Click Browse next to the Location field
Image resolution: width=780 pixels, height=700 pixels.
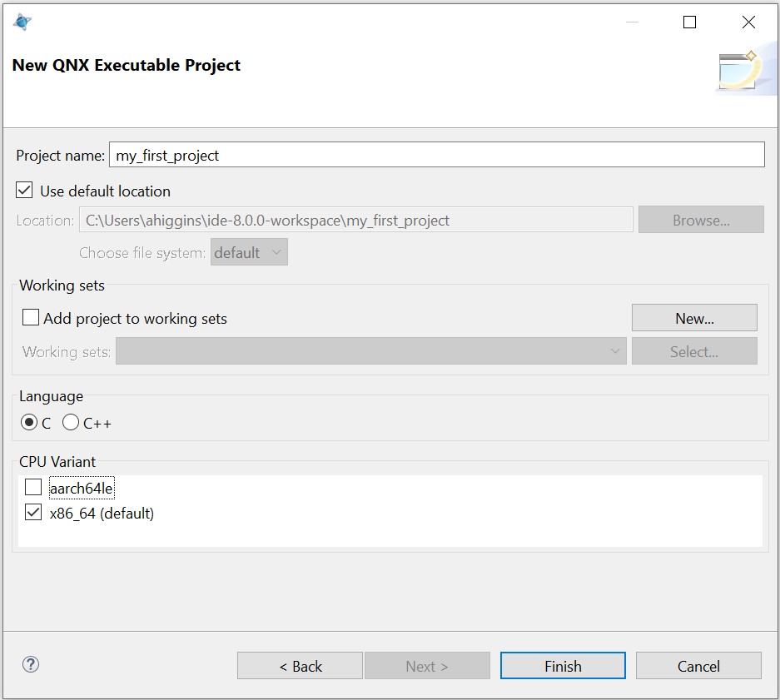pyautogui.click(x=701, y=219)
